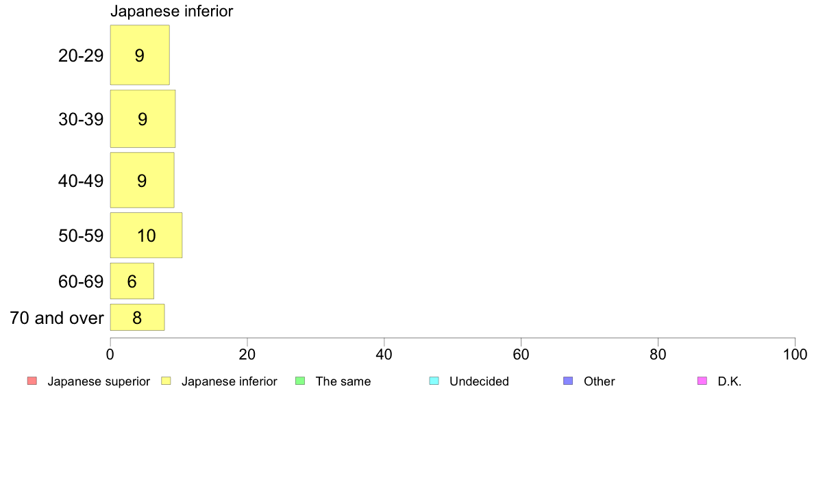Click the cyan Undecided legend swatch
Screen dimensions: 814x504
(x=434, y=381)
